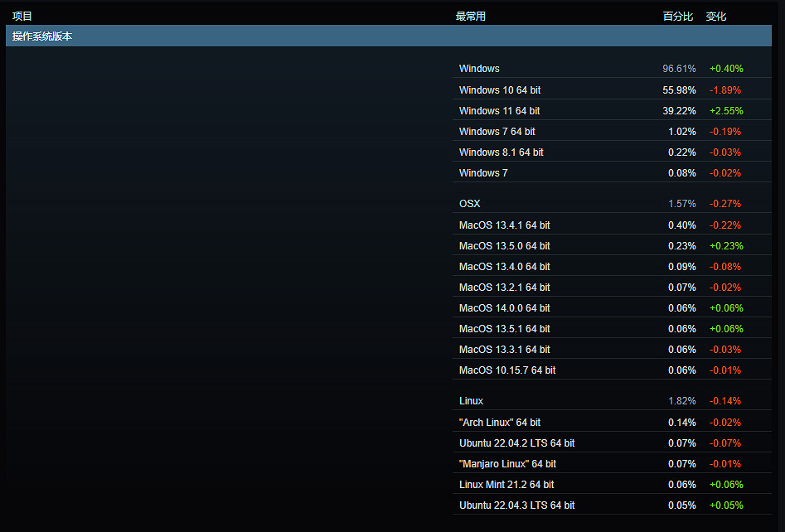Click the 项目 column header

[22, 16]
